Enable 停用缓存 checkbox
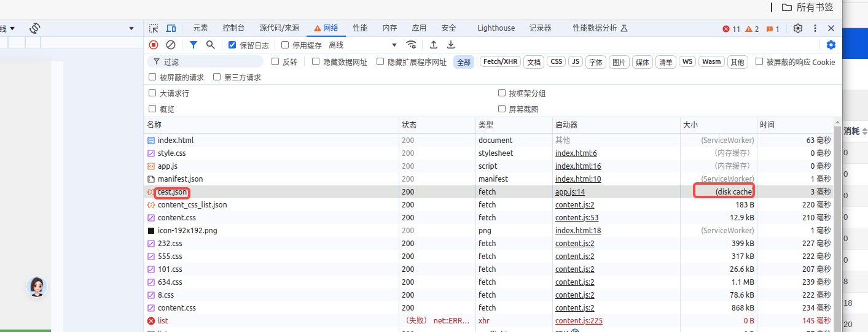 click(x=285, y=45)
